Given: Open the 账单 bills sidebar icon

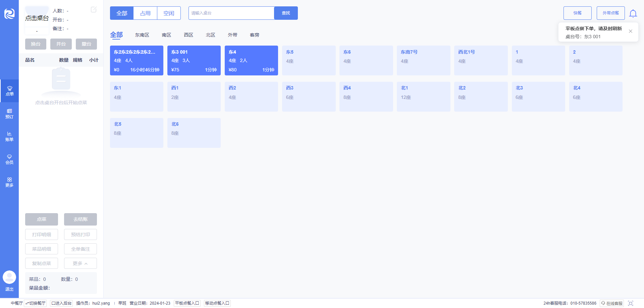Looking at the screenshot, I should [x=9, y=136].
